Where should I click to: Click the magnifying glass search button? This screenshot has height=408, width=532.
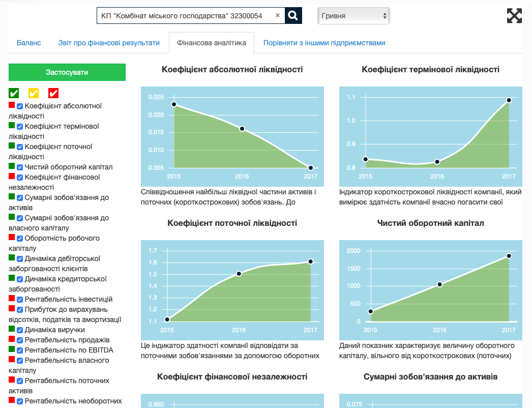pyautogui.click(x=293, y=16)
